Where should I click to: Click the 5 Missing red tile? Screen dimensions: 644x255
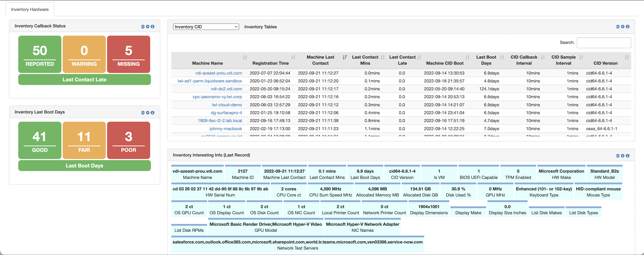tap(129, 54)
